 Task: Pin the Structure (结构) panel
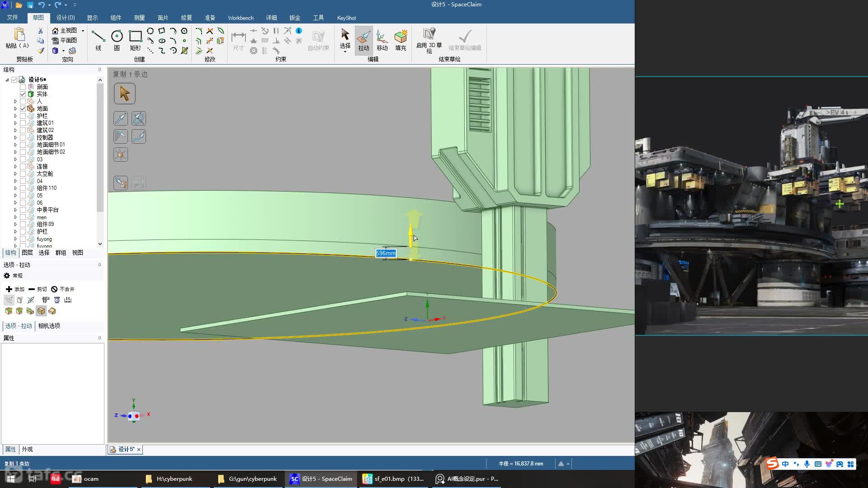coord(99,70)
